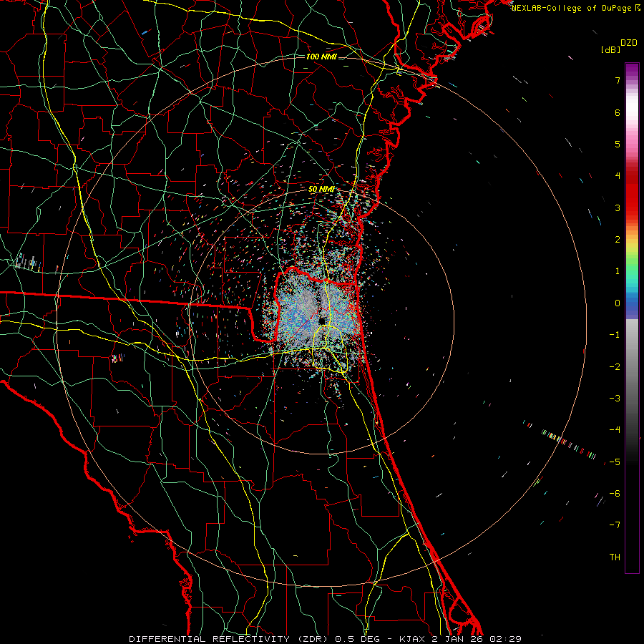
Task: Click the -7 value on the color scale
Action: click(x=615, y=525)
